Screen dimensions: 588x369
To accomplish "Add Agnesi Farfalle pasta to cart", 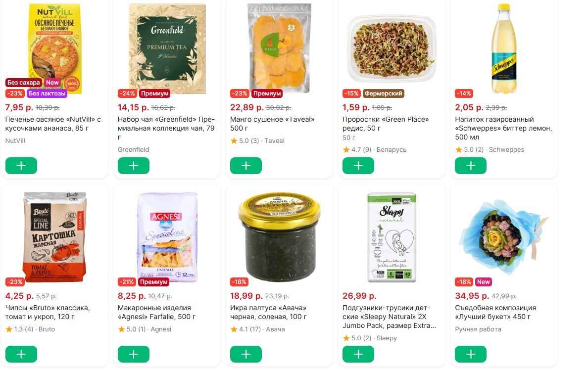I will (134, 354).
